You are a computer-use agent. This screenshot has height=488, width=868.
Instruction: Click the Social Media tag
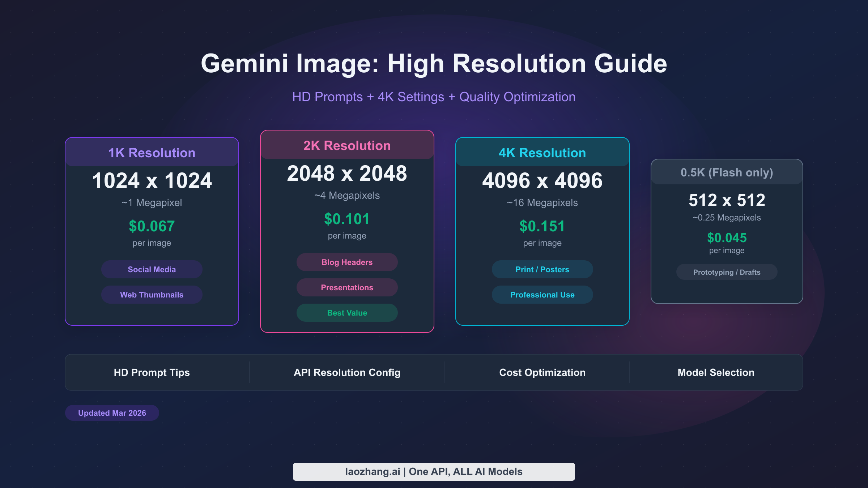(x=152, y=269)
